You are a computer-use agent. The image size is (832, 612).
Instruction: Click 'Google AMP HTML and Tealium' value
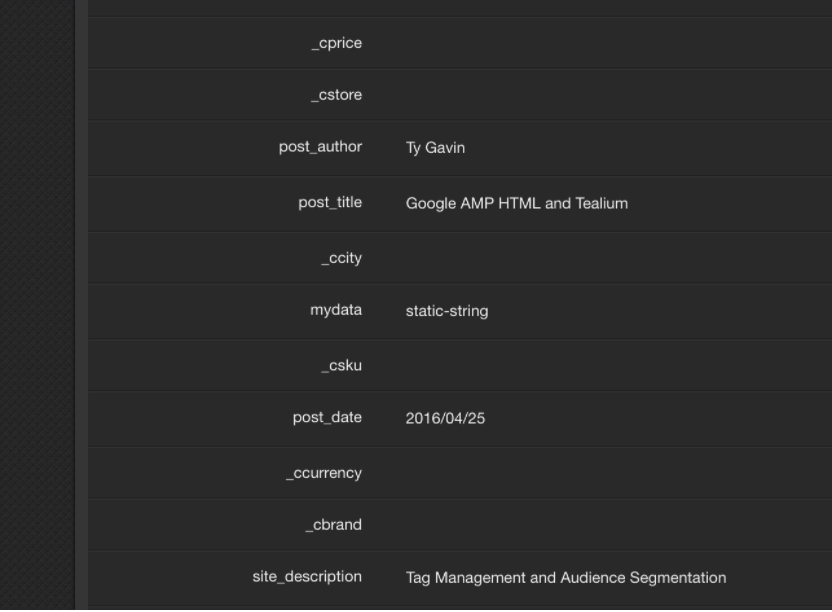pos(517,203)
